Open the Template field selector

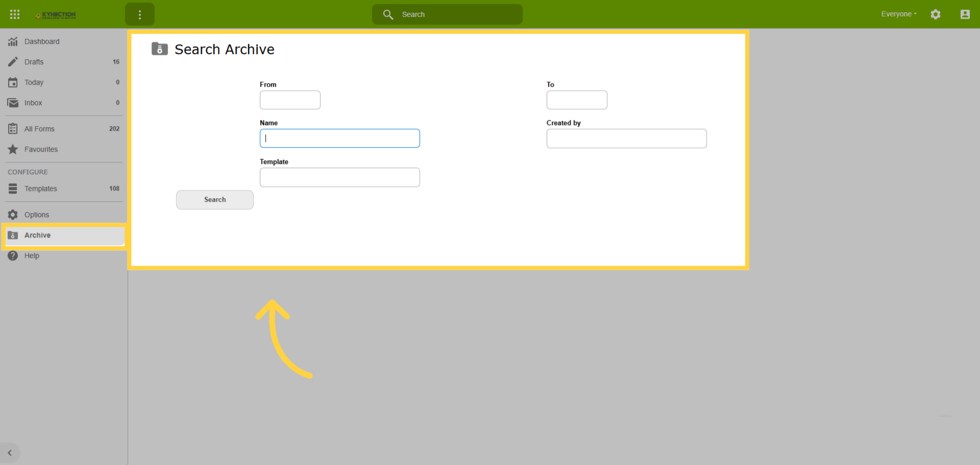pyautogui.click(x=340, y=177)
